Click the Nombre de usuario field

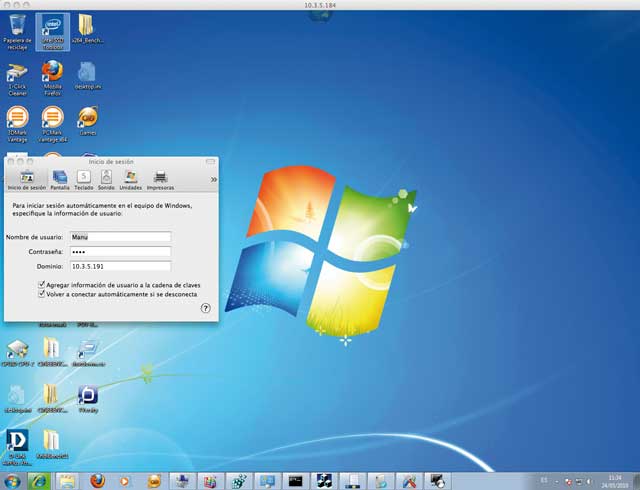[120, 237]
